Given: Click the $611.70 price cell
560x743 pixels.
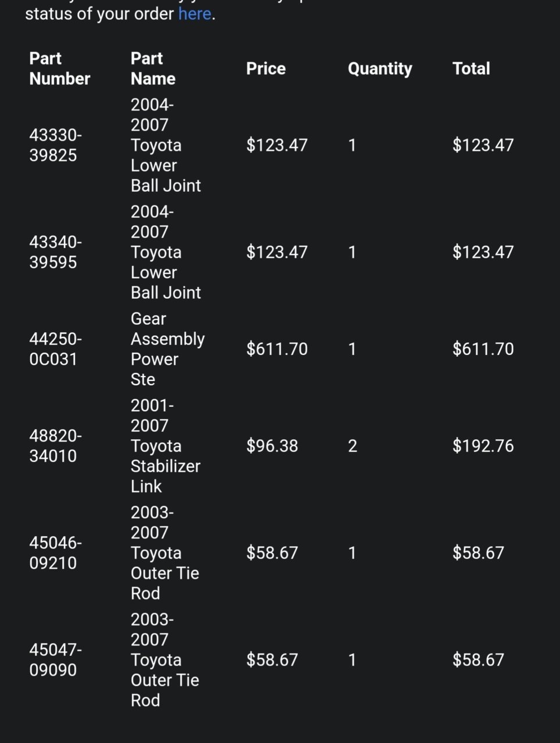Looking at the screenshot, I should click(277, 349).
